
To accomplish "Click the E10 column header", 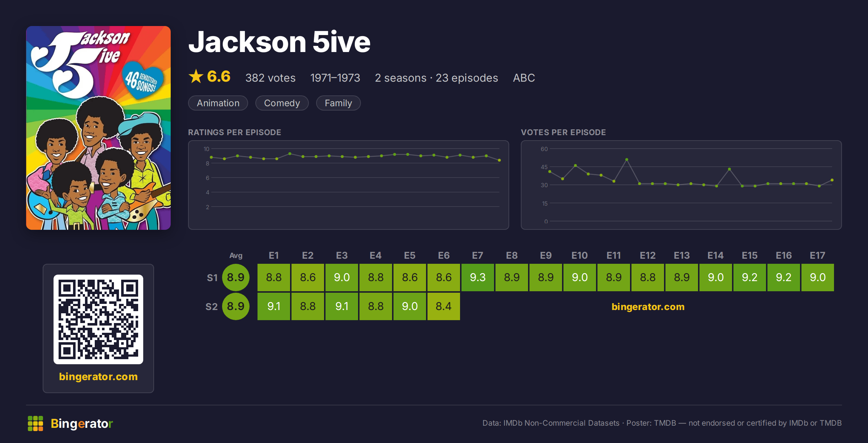I will [580, 255].
